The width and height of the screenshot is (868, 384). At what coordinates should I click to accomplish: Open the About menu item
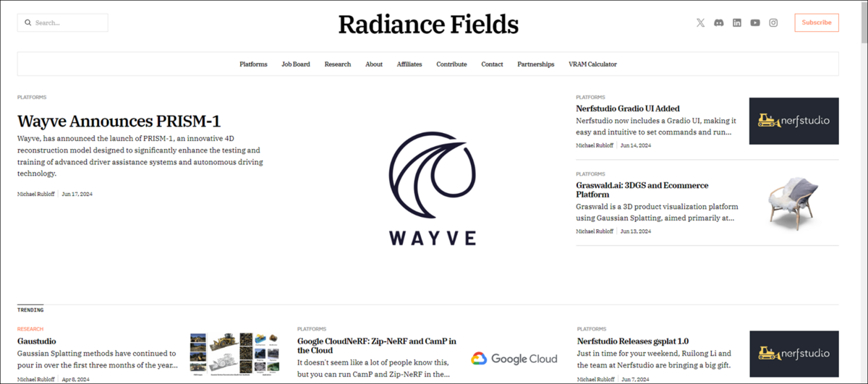(x=374, y=64)
